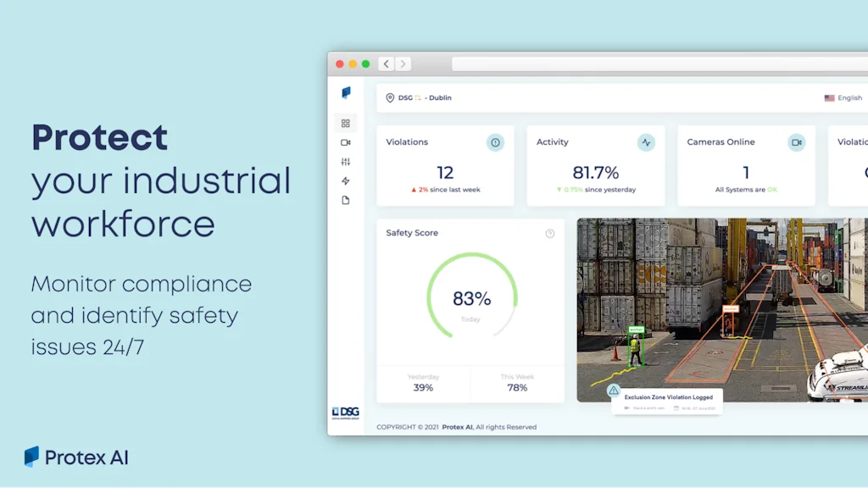The width and height of the screenshot is (868, 488).
Task: Click the green maximize window button
Action: (365, 64)
